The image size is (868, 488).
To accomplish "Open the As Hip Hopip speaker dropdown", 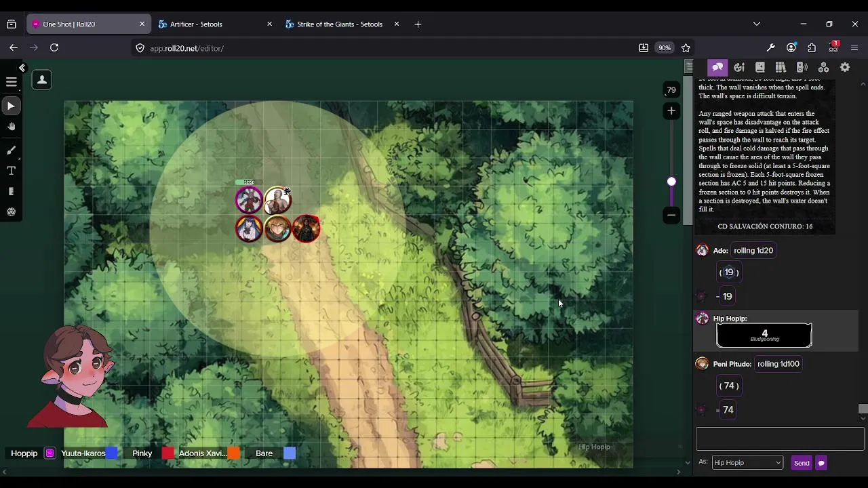I will 747,463.
